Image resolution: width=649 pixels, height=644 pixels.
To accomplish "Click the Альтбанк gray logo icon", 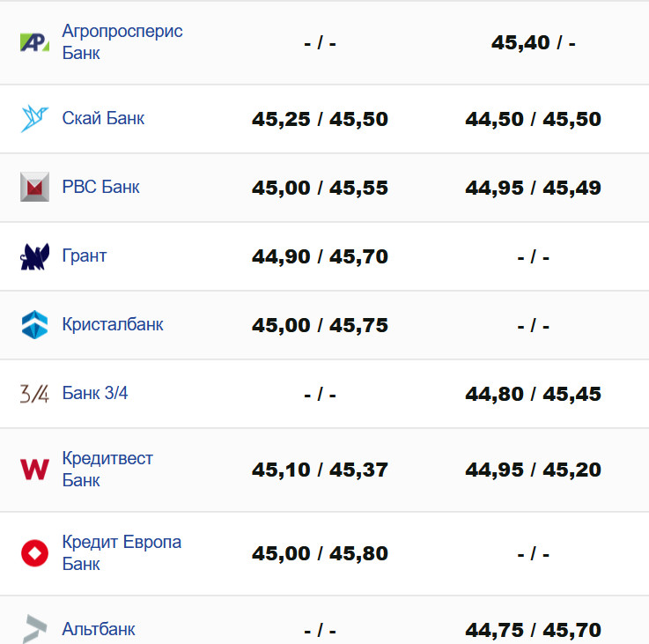I will tap(34, 629).
